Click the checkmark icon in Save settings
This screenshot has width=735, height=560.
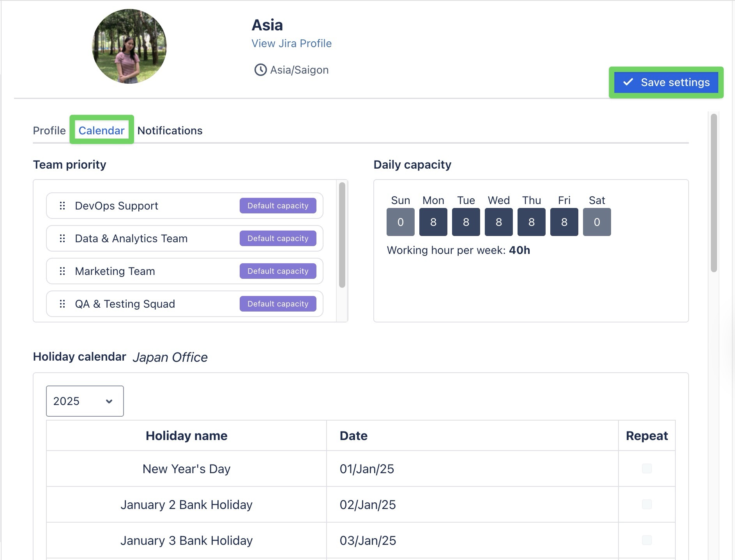point(628,82)
